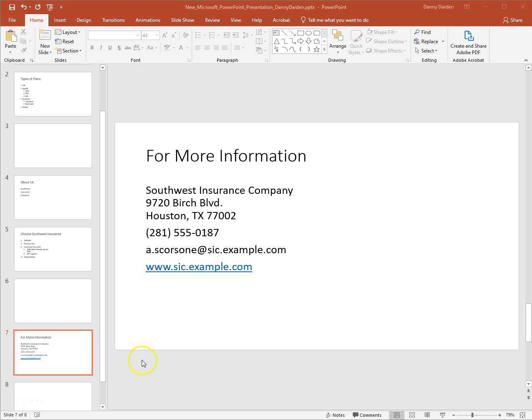Expand the Section dropdown
The width and height of the screenshot is (532, 420).
point(69,51)
